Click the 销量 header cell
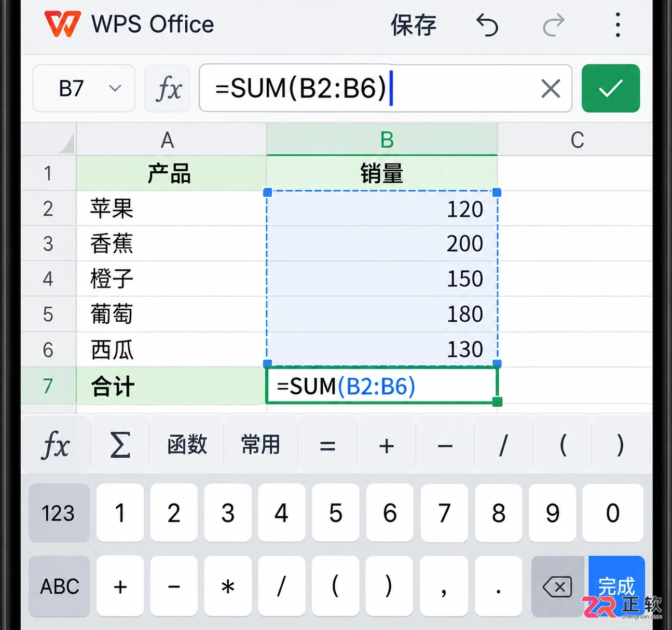The width and height of the screenshot is (672, 630). click(382, 173)
